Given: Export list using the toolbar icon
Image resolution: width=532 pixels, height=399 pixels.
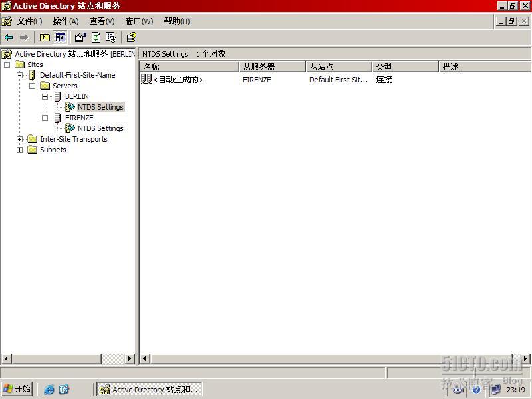Looking at the screenshot, I should click(111, 37).
